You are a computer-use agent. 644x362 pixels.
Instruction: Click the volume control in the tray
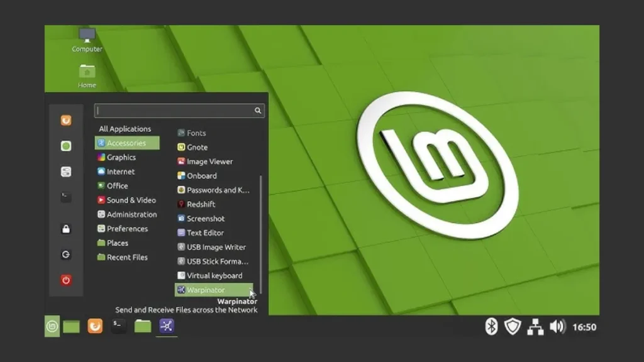(x=557, y=326)
